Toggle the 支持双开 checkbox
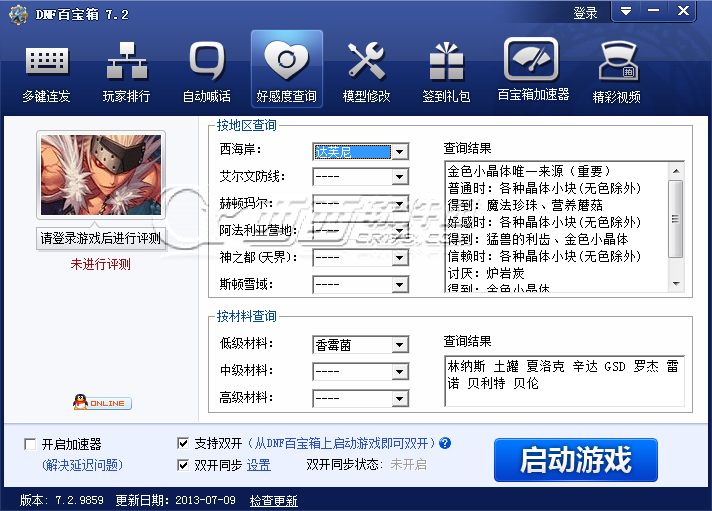Image resolution: width=712 pixels, height=511 pixels. tap(183, 443)
